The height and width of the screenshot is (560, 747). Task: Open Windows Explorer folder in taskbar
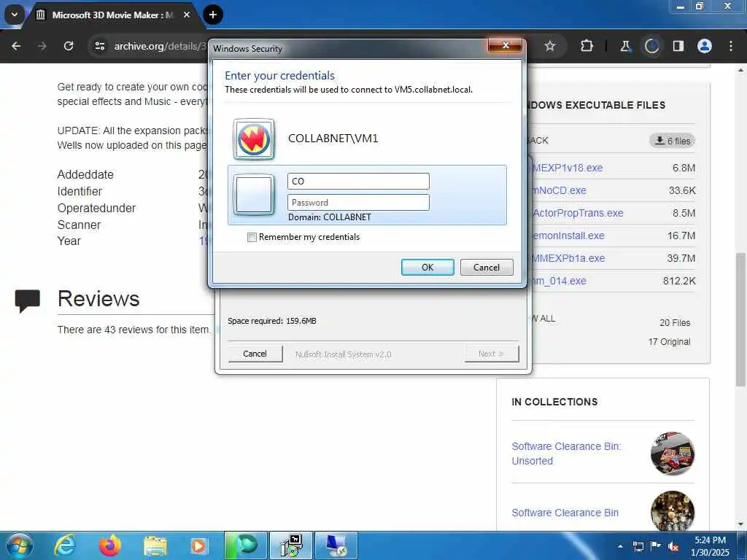(x=155, y=547)
